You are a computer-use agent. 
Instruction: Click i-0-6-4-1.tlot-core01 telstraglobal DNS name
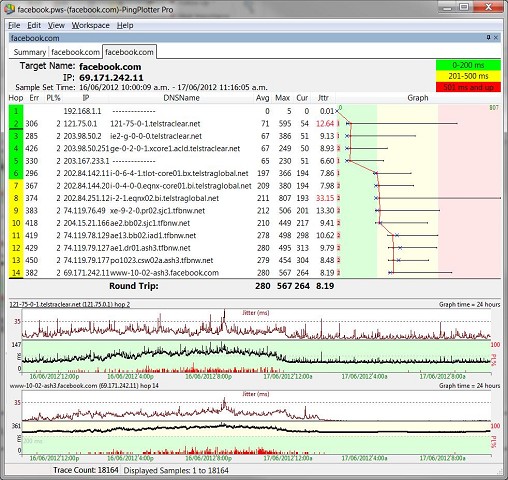179,173
